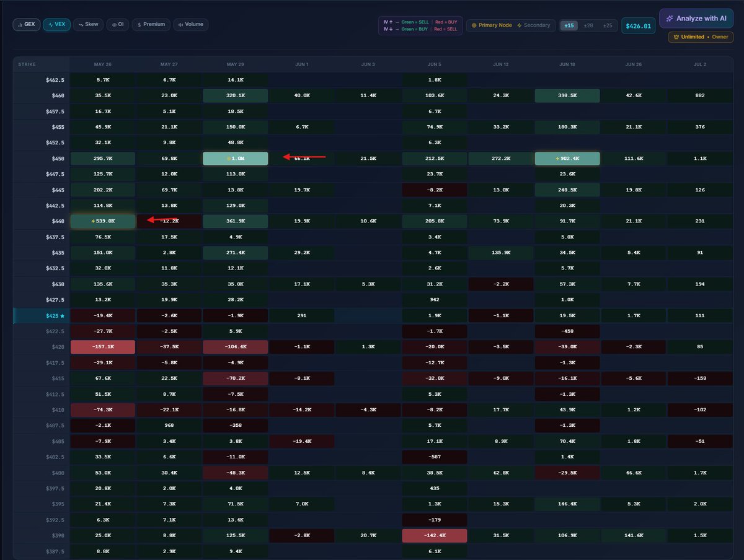Click the -104.4K cell at $420 strike
This screenshot has width=744, height=560.
pyautogui.click(x=235, y=347)
